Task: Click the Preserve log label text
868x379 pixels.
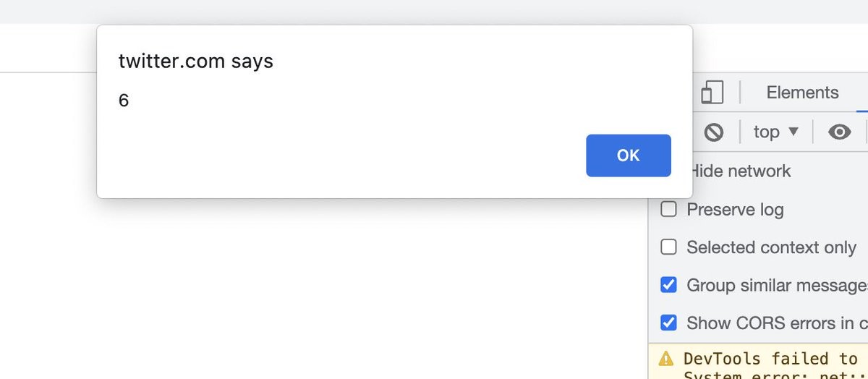Action: [x=735, y=210]
